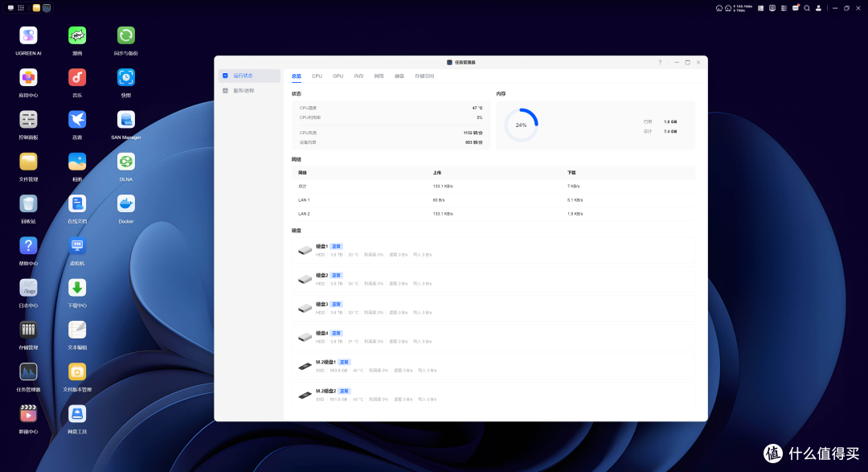Select the 硬盘1 disk entry
This screenshot has height=472, width=868.
click(x=493, y=250)
